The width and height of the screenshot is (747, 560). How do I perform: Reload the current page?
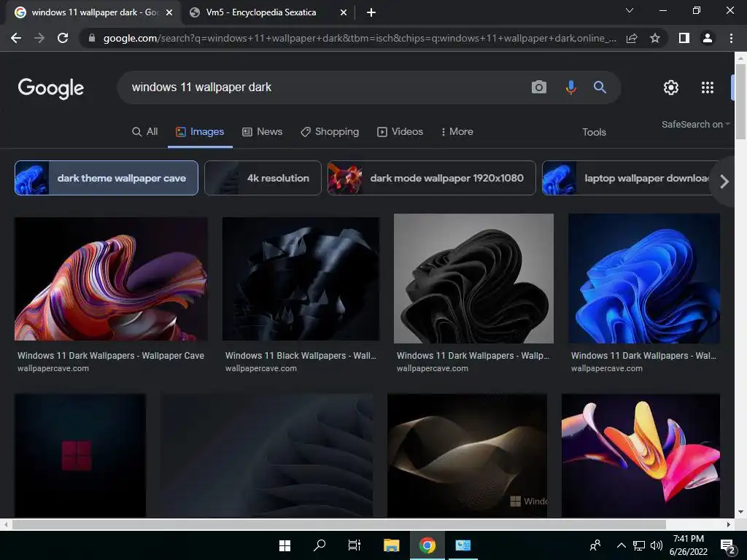coord(63,38)
